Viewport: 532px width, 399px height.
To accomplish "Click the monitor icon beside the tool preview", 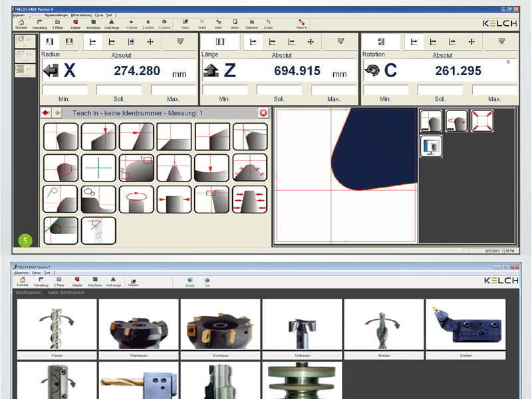I will click(431, 146).
